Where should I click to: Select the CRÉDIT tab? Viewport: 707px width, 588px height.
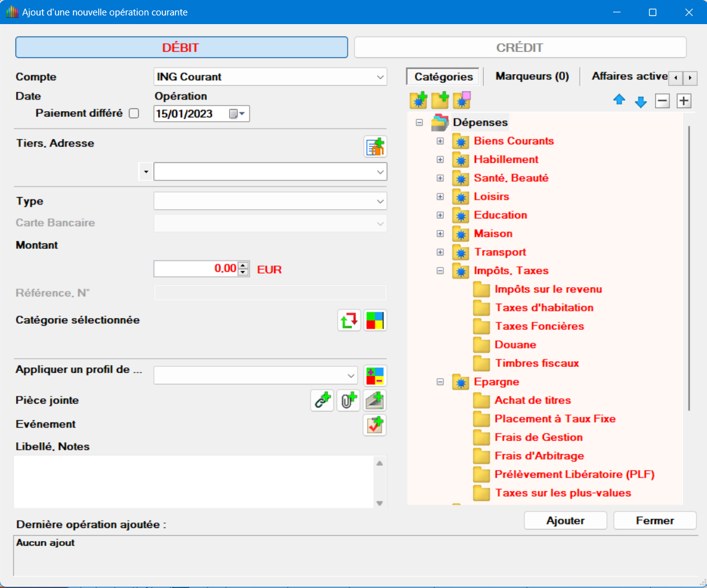coord(519,48)
